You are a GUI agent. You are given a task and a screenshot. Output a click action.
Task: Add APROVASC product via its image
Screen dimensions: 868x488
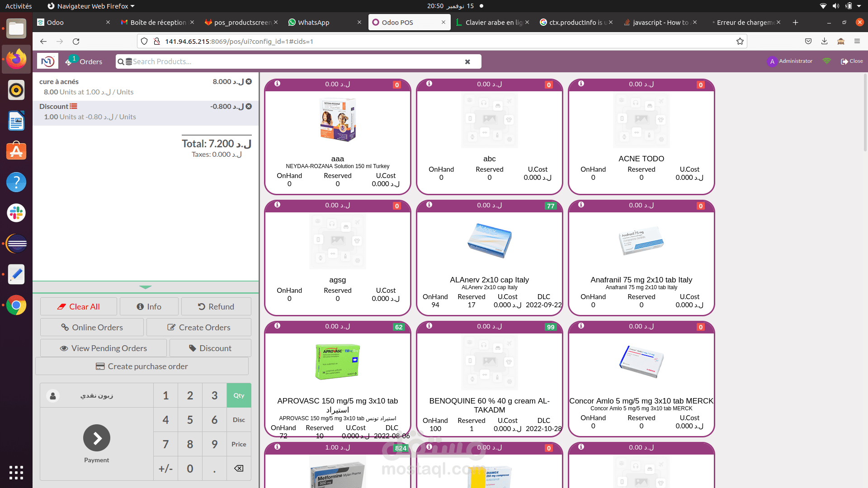[338, 362]
